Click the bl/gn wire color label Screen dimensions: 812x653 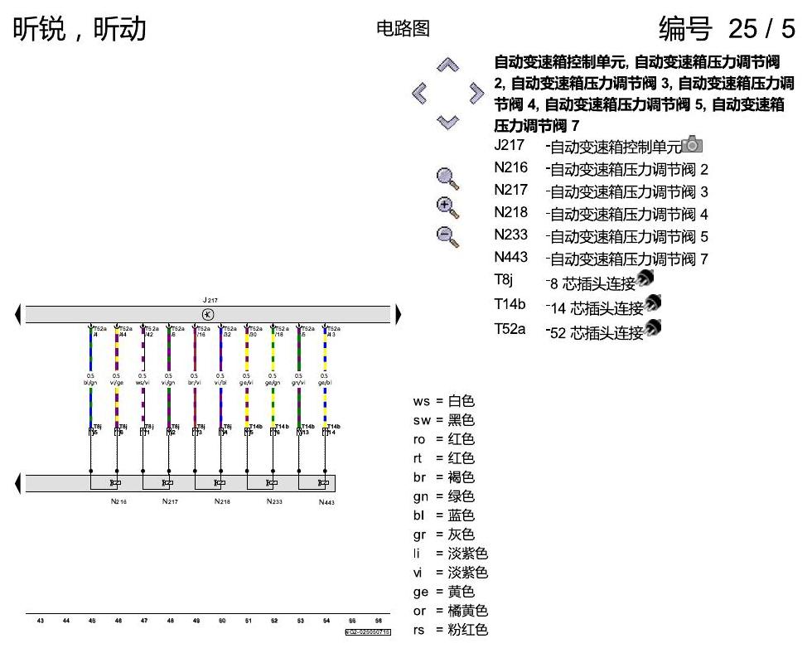point(90,383)
